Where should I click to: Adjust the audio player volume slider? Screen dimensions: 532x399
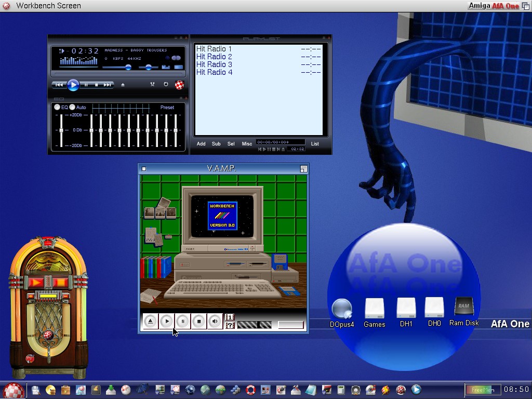(128, 67)
